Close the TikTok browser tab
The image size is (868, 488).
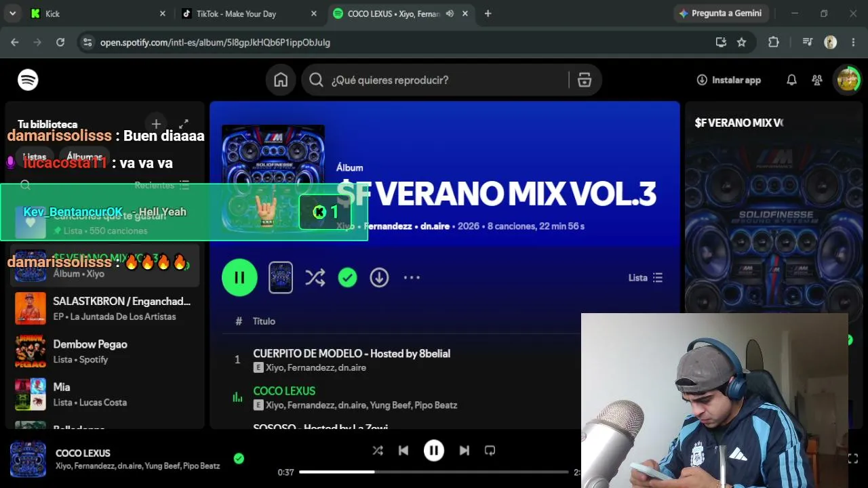tap(313, 14)
